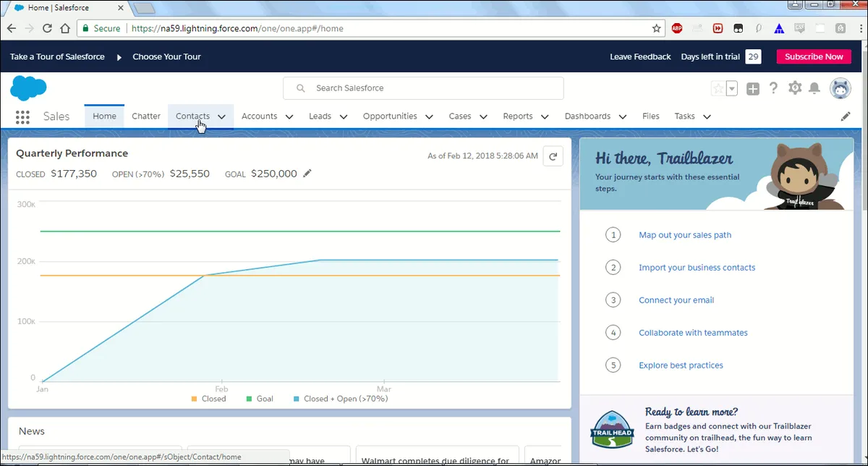Click the green Secure site indicator
The width and height of the screenshot is (868, 466).
(101, 29)
